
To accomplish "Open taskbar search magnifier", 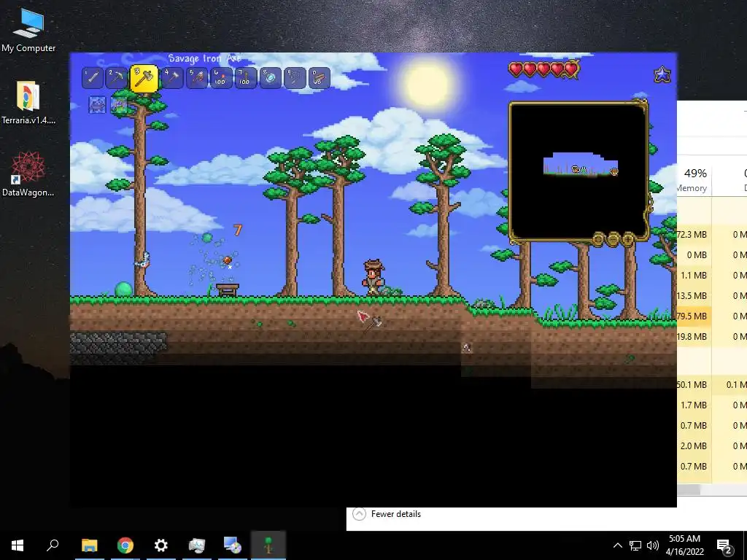I will click(x=53, y=545).
